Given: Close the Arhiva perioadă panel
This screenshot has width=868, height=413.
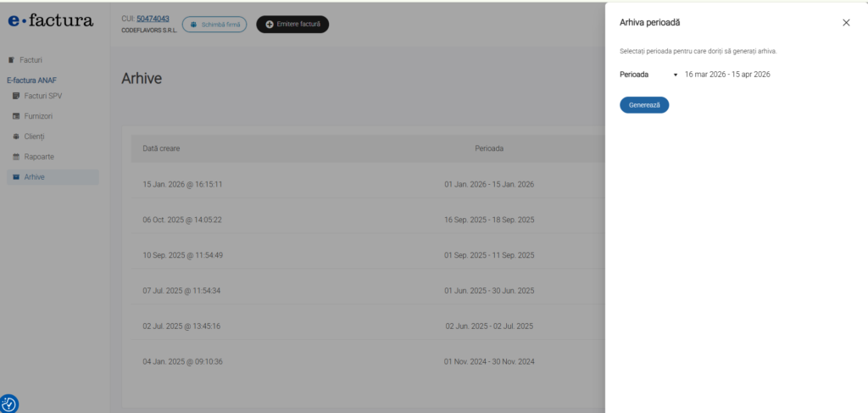Looking at the screenshot, I should pyautogui.click(x=846, y=23).
